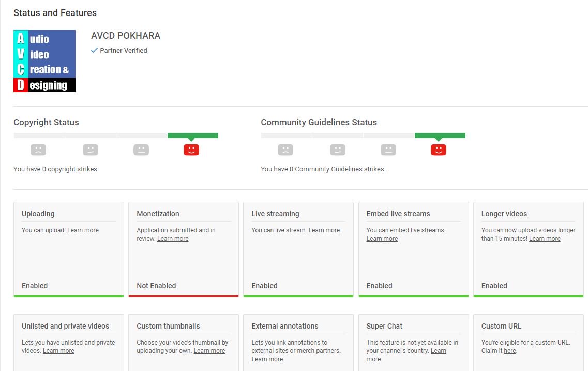Click the skeptical second face under Copyright Status
This screenshot has width=588, height=371.
91,150
